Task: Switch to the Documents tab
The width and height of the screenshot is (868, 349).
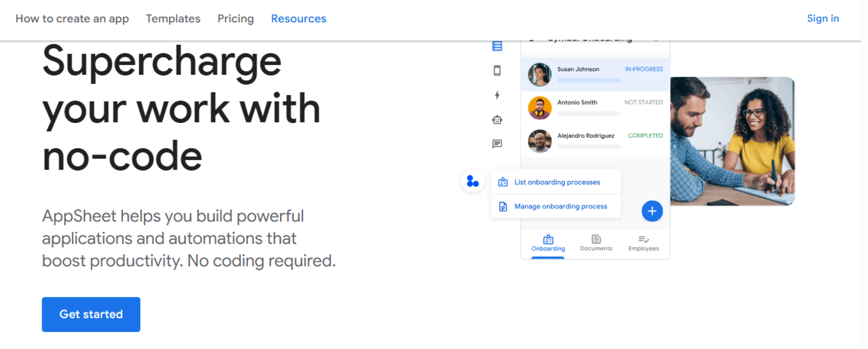Action: click(596, 243)
